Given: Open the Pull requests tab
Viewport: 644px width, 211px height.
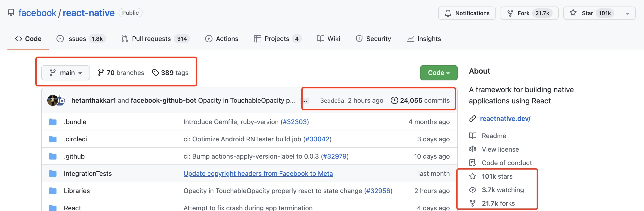Looking at the screenshot, I should point(155,39).
